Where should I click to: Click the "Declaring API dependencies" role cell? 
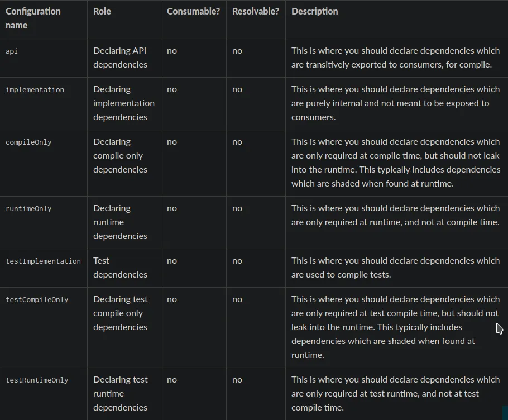[120, 58]
